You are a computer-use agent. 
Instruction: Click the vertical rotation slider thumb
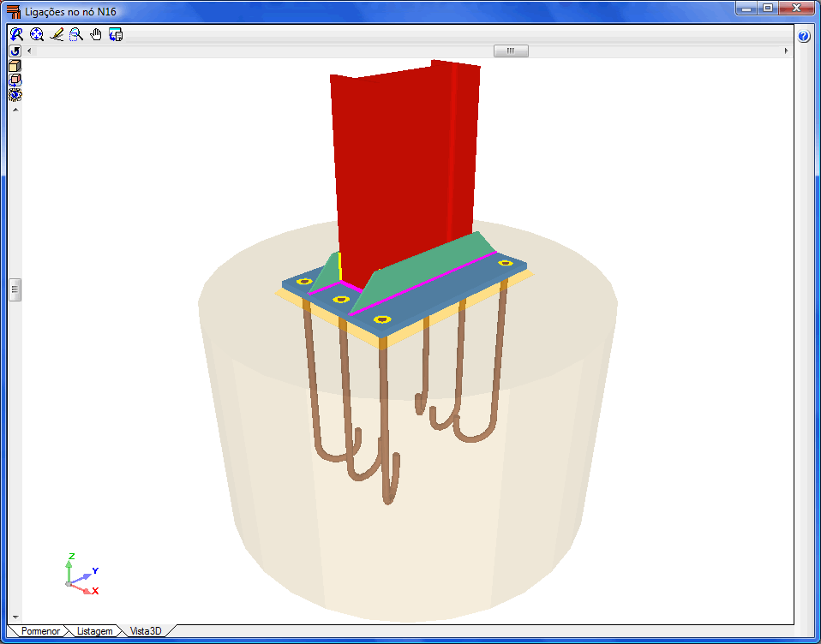click(15, 289)
